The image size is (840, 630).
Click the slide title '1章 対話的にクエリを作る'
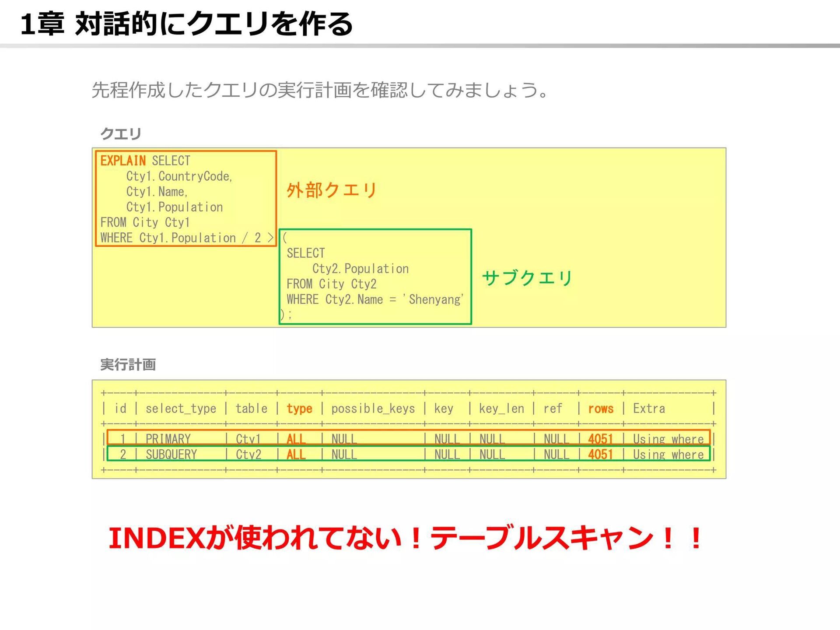point(186,24)
